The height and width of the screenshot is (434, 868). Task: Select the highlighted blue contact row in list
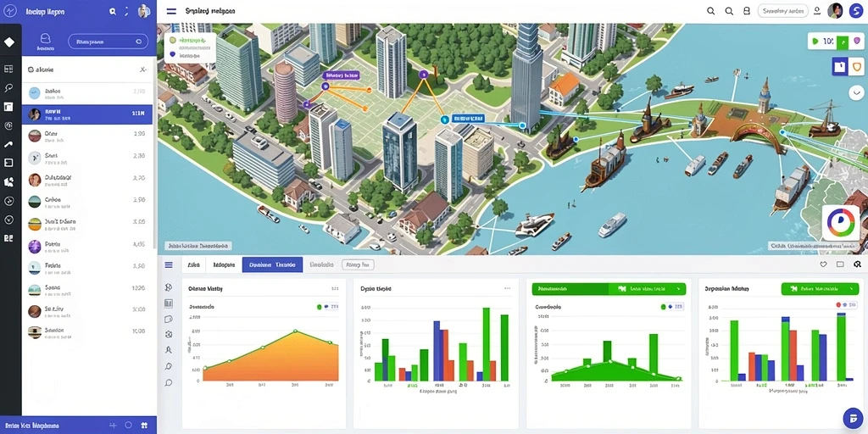pos(87,114)
